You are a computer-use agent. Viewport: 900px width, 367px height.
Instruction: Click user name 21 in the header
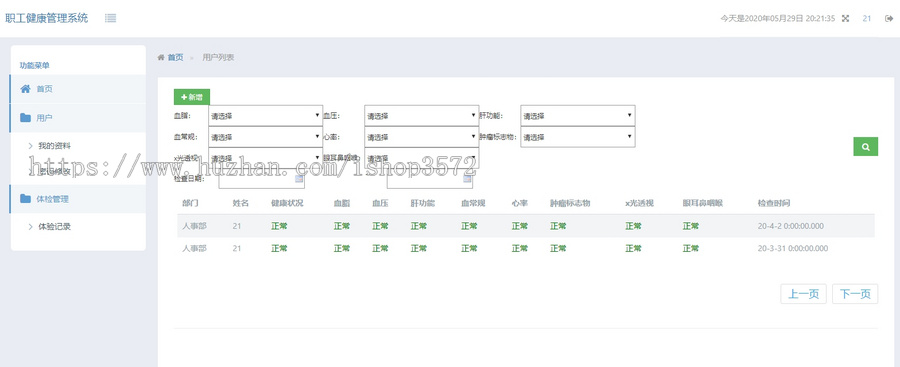867,18
